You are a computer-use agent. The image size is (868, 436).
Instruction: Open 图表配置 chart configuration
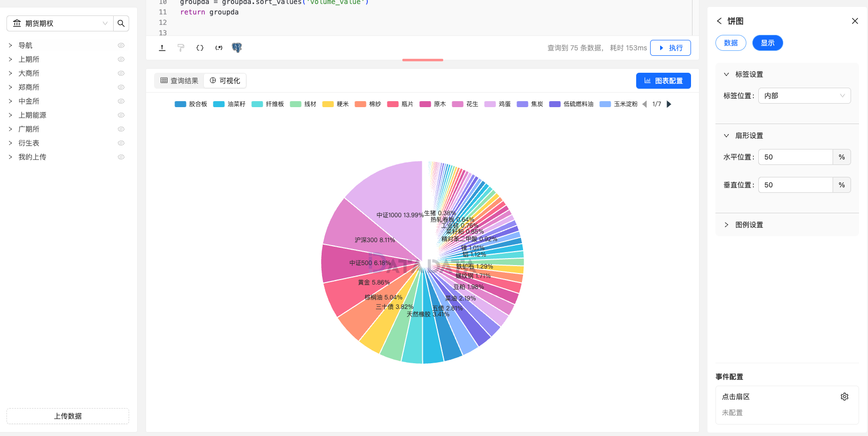coord(664,81)
